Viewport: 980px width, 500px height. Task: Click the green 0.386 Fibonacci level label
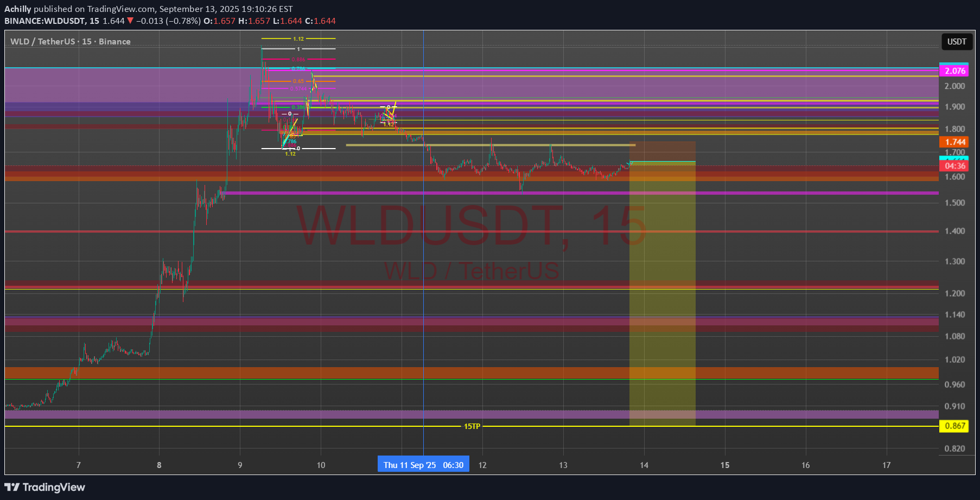(298, 107)
